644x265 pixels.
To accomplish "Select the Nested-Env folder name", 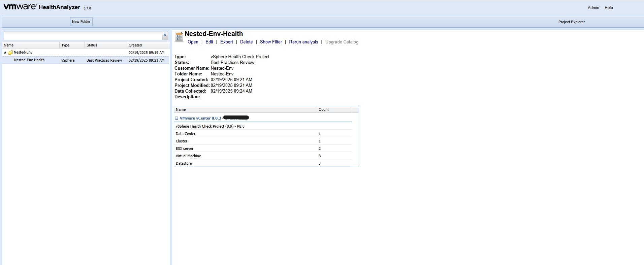I will (23, 53).
